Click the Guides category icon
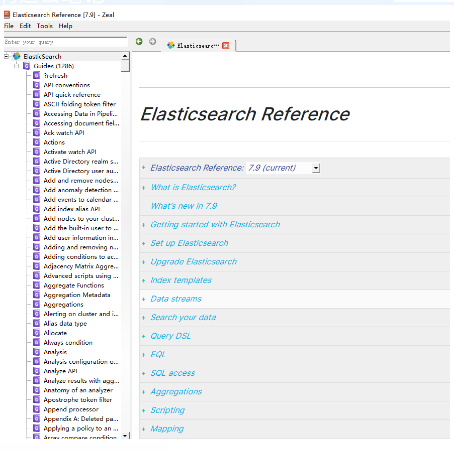The width and height of the screenshot is (454, 450). (x=26, y=66)
